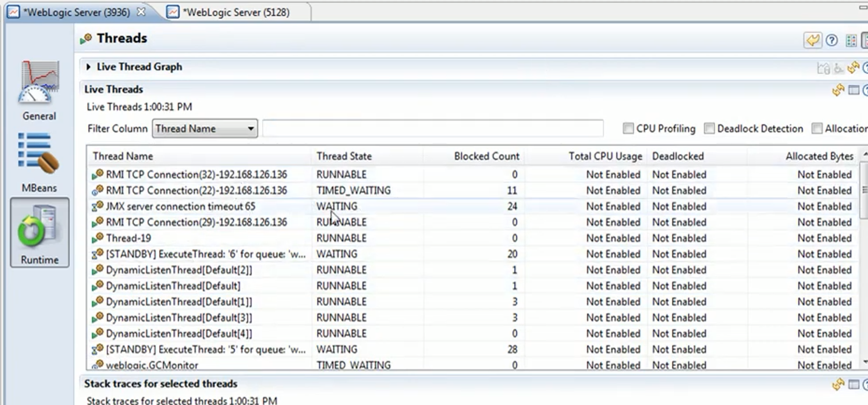Select the DynamicListenThread[Default[1]] row
This screenshot has width=868, height=405.
[x=473, y=302]
